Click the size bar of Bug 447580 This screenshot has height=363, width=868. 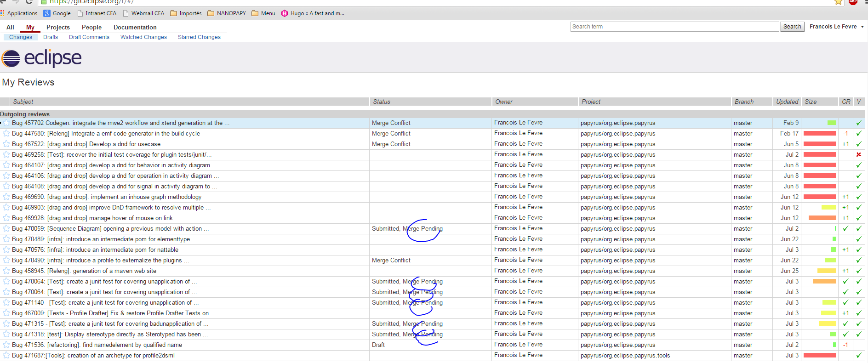coord(820,133)
